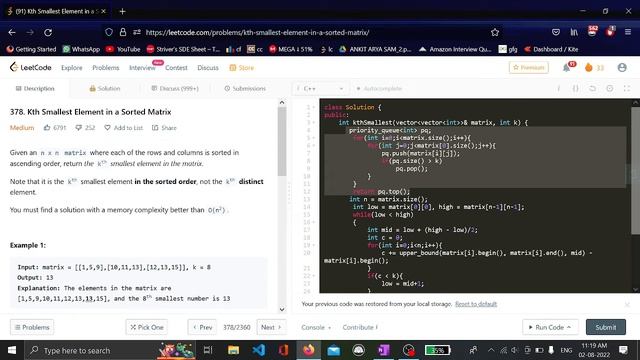Screen dimensions: 640x360
Task: Open the Interview menu item
Action: click(x=142, y=68)
